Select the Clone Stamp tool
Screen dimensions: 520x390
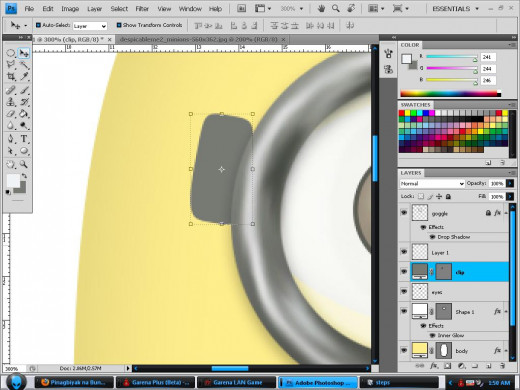click(x=11, y=102)
